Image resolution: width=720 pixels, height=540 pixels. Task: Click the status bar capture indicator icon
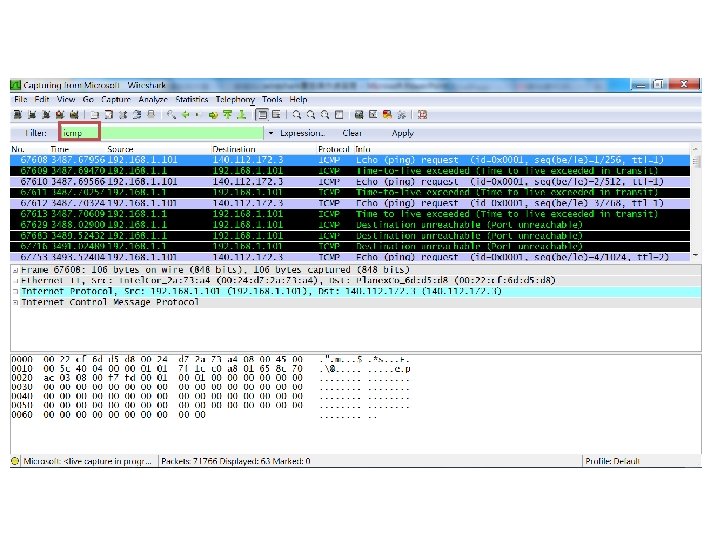coord(15,461)
